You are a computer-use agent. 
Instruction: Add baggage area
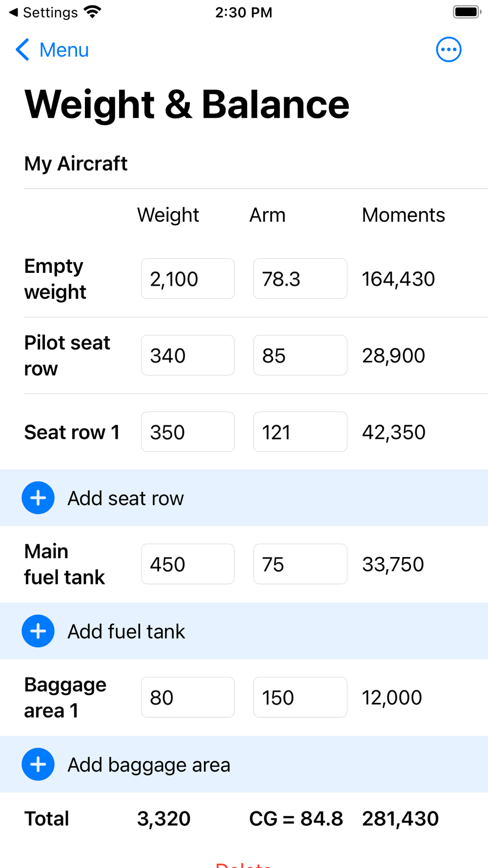click(244, 765)
